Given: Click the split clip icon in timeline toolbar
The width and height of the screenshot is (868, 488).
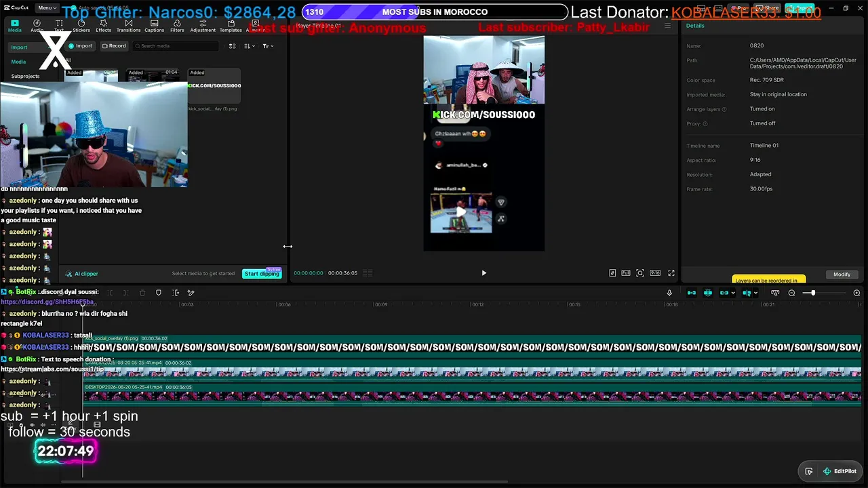Looking at the screenshot, I should (x=176, y=293).
